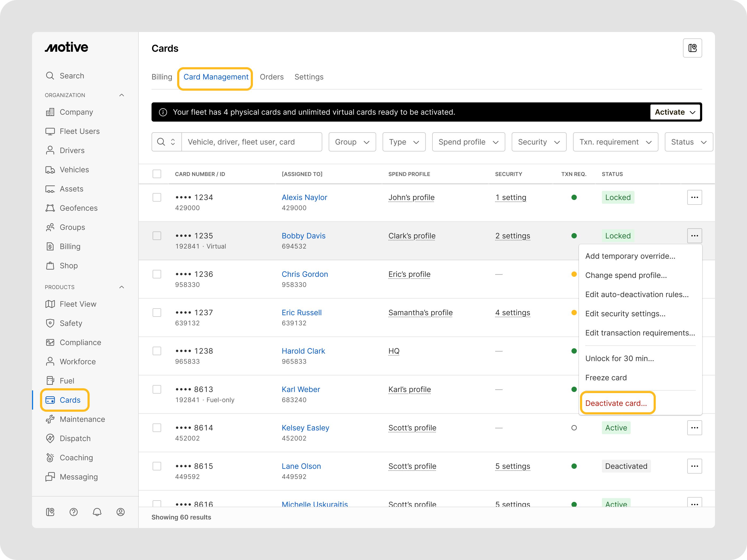Switch to the Orders tab
Screen dimensions: 747x560
coord(272,77)
